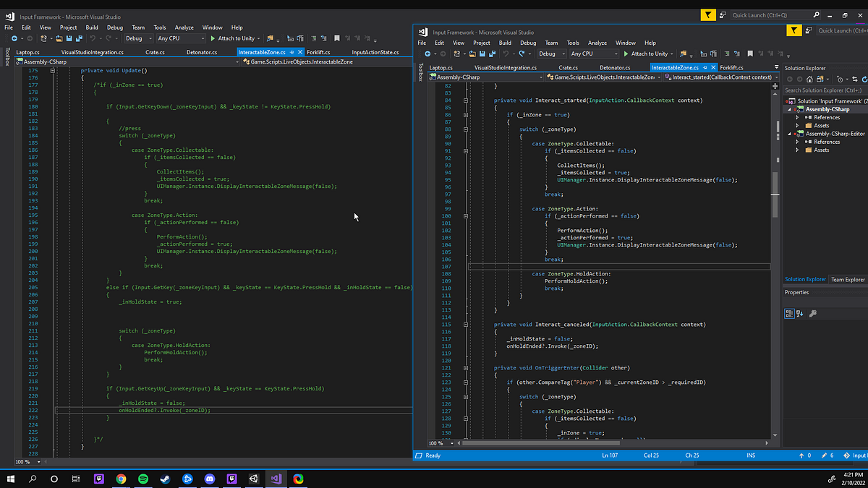The width and height of the screenshot is (868, 488).
Task: Open Visual Studio from the taskbar
Action: click(x=276, y=479)
